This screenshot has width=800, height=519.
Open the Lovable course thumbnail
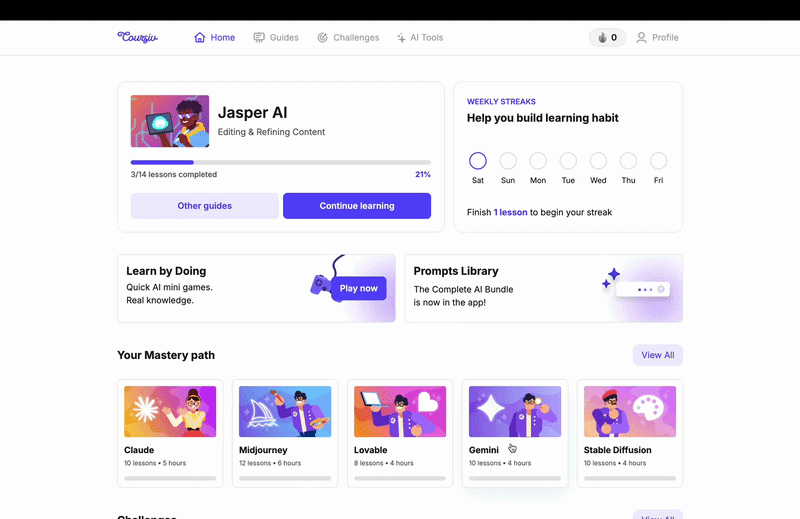[400, 411]
